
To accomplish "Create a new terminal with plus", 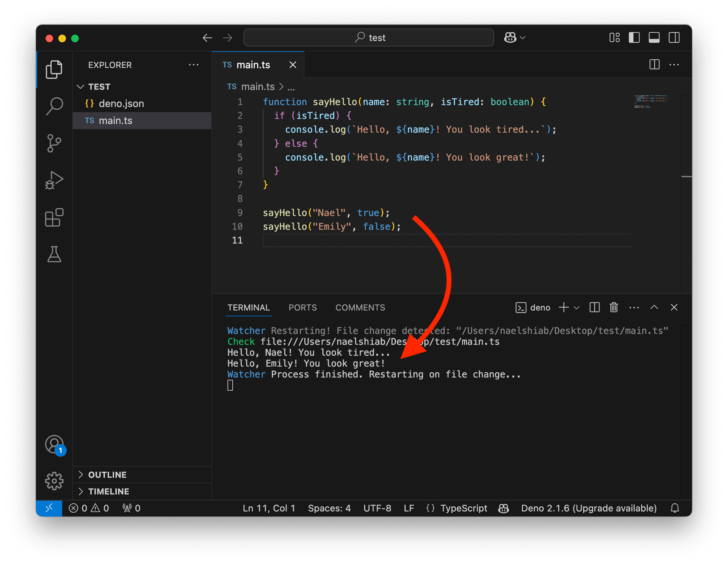I will [564, 307].
